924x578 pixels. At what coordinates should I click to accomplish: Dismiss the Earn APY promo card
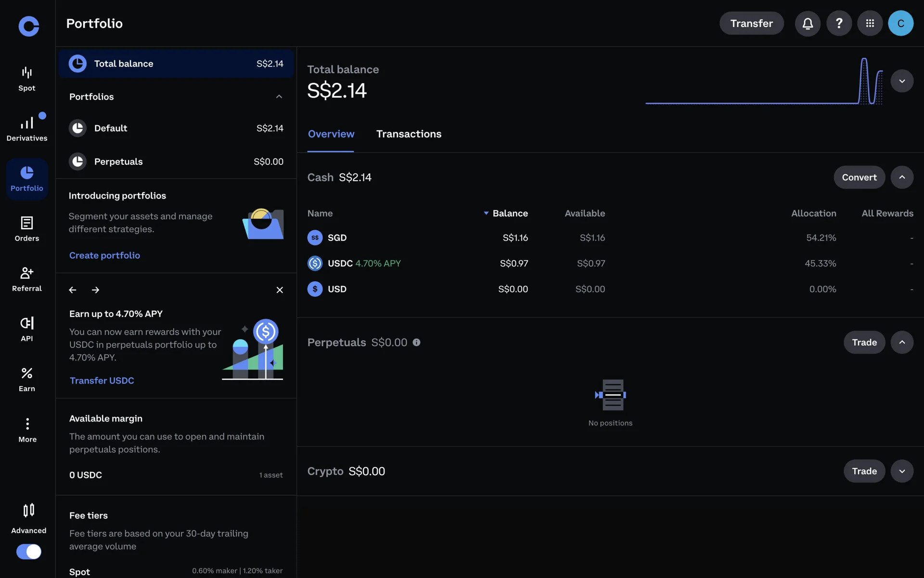click(x=280, y=290)
